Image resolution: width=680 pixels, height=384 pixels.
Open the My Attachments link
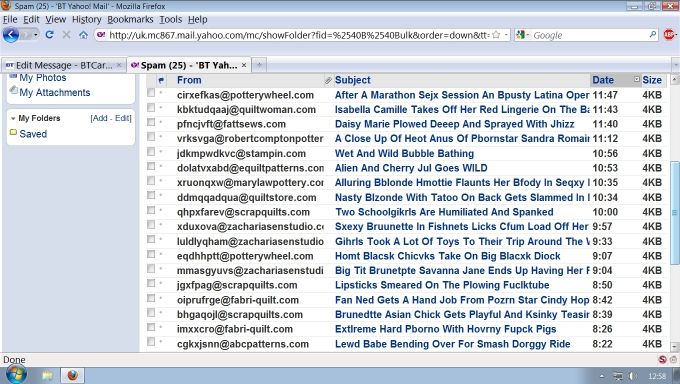(x=55, y=92)
